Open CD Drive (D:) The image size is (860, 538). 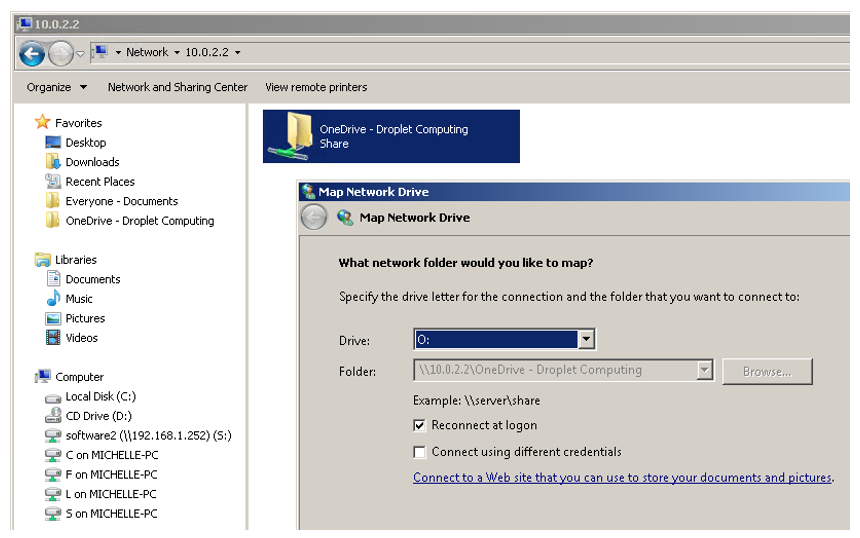[99, 416]
